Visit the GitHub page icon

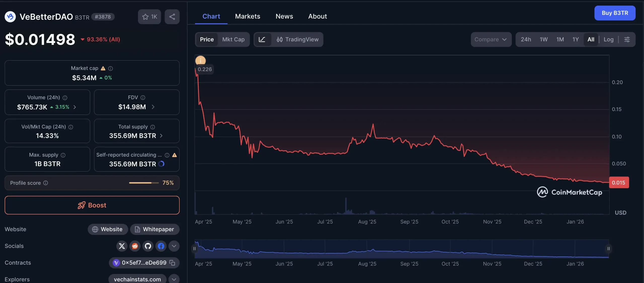tap(148, 246)
